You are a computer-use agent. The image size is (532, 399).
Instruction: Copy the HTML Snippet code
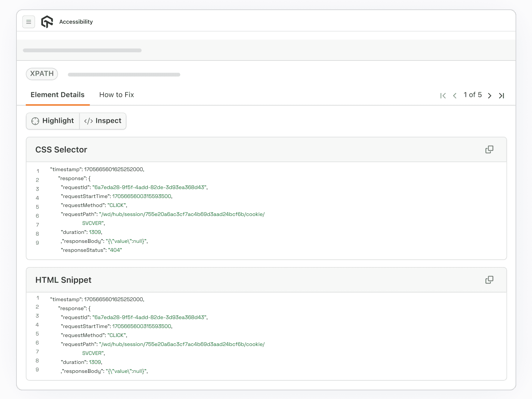tap(489, 280)
